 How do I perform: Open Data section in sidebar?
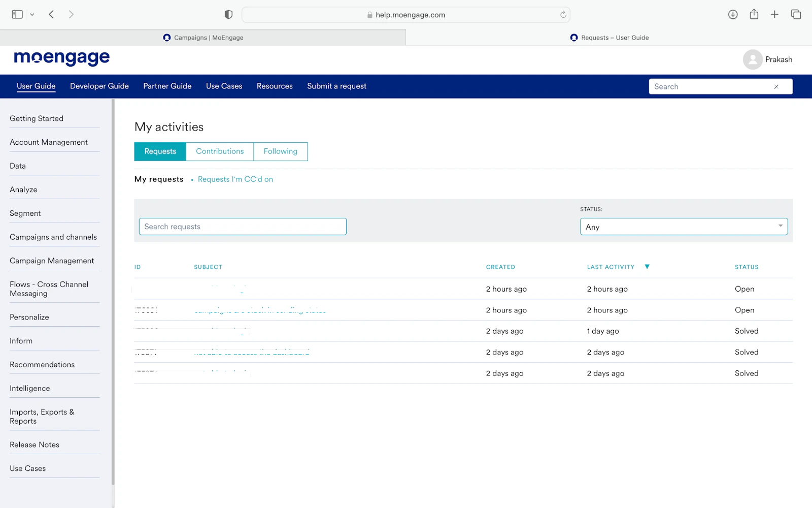click(x=18, y=166)
